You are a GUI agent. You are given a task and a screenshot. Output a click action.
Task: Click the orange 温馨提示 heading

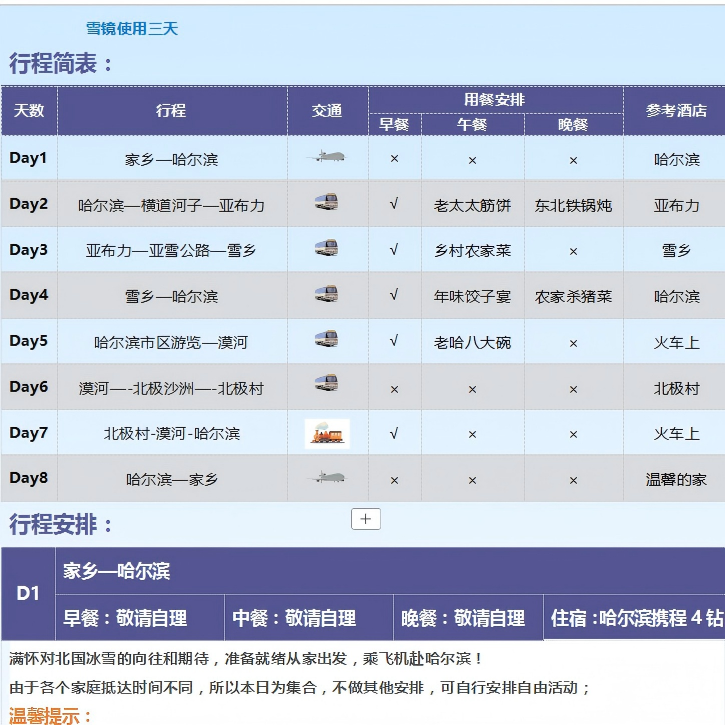(50, 716)
